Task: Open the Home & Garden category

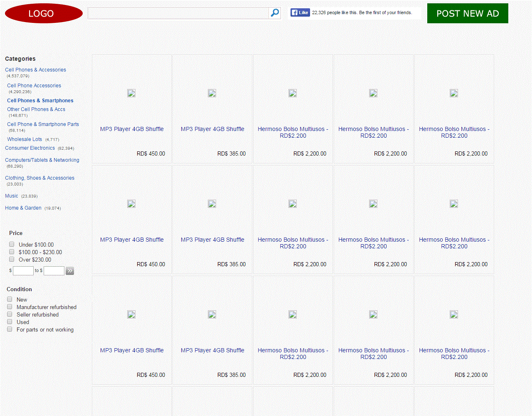Action: (23, 208)
